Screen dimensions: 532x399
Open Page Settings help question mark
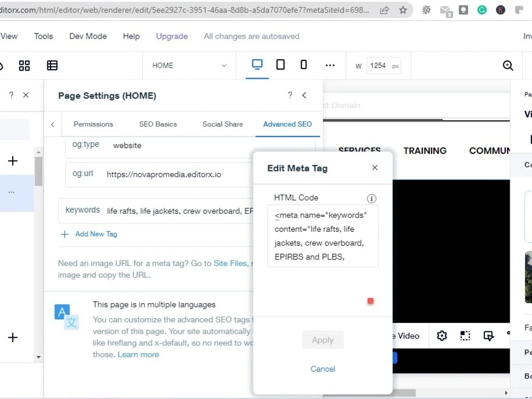click(290, 95)
